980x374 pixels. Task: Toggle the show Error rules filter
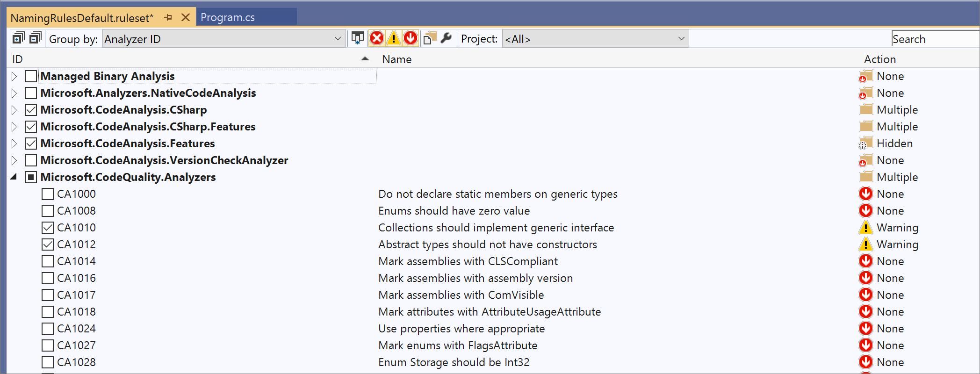click(376, 38)
